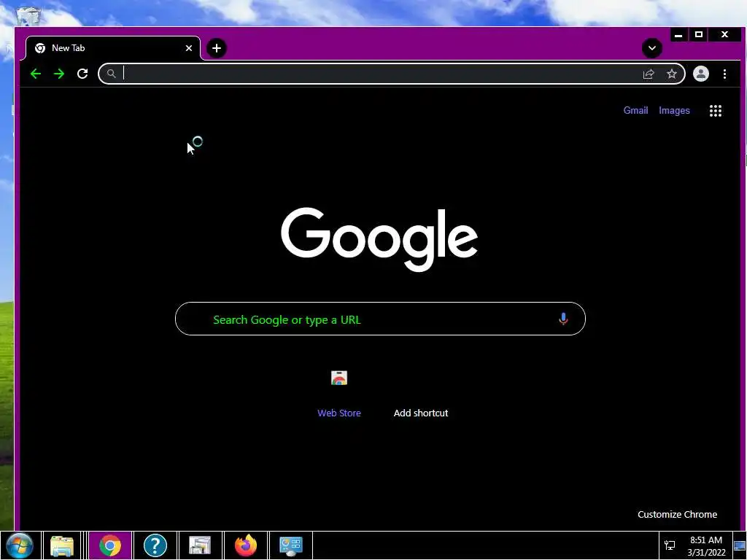Click the Search Google or type a URL box
This screenshot has height=560, width=747.
click(x=380, y=319)
